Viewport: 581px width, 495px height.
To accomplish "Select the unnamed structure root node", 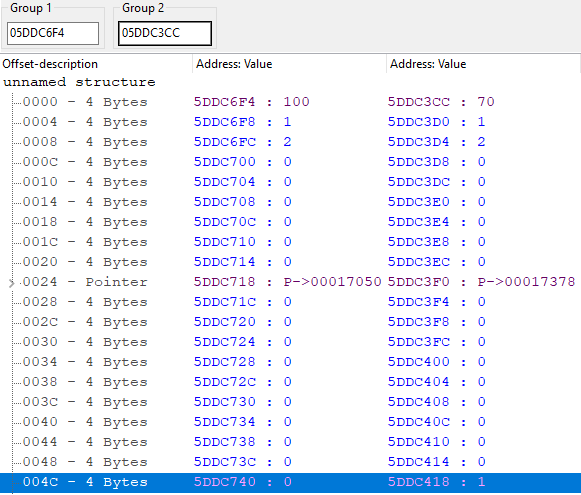I will pyautogui.click(x=79, y=82).
